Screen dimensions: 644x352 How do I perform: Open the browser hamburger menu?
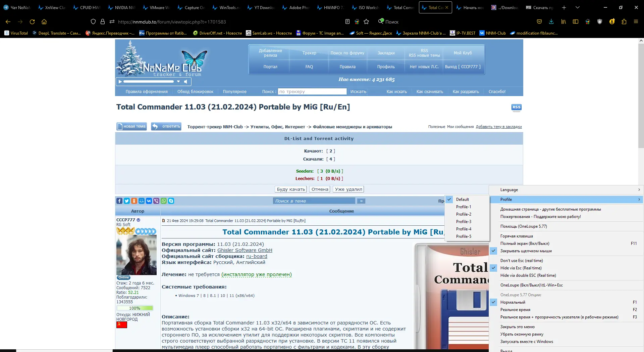coord(636,21)
